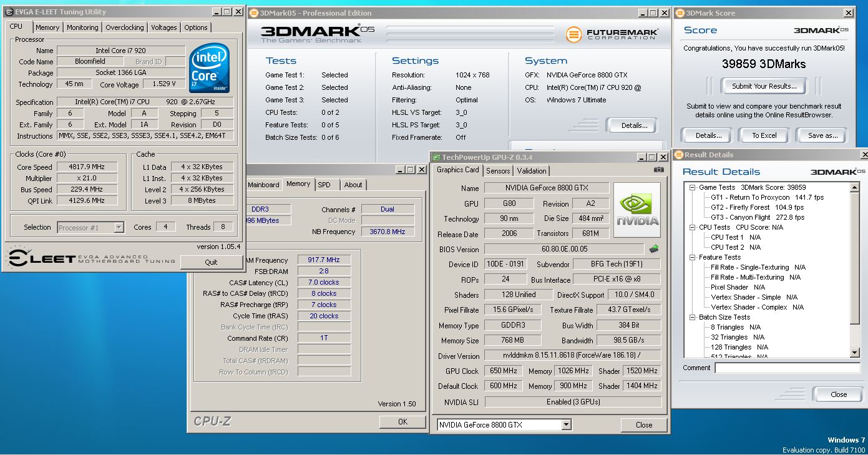Click the Futuremark Corporation logo

point(612,34)
